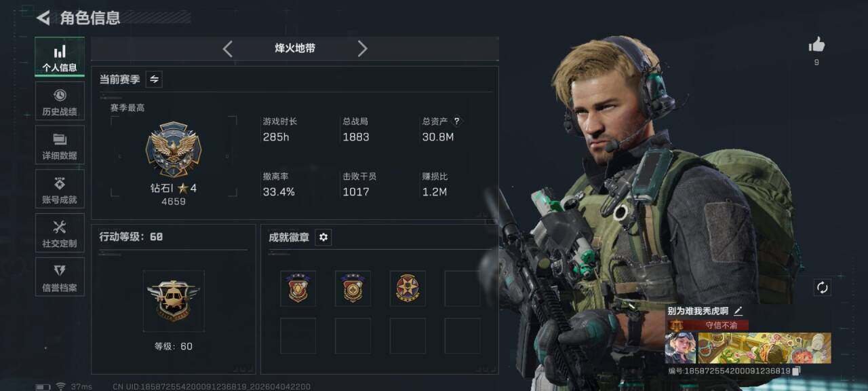This screenshot has height=391, width=868.
Task: Select the level 60 helicopter badge
Action: (174, 301)
